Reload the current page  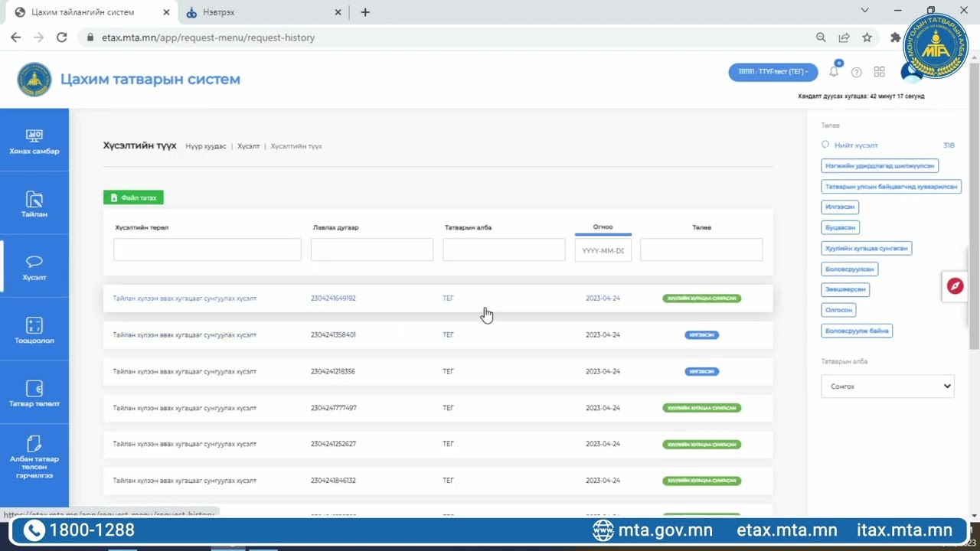(61, 37)
